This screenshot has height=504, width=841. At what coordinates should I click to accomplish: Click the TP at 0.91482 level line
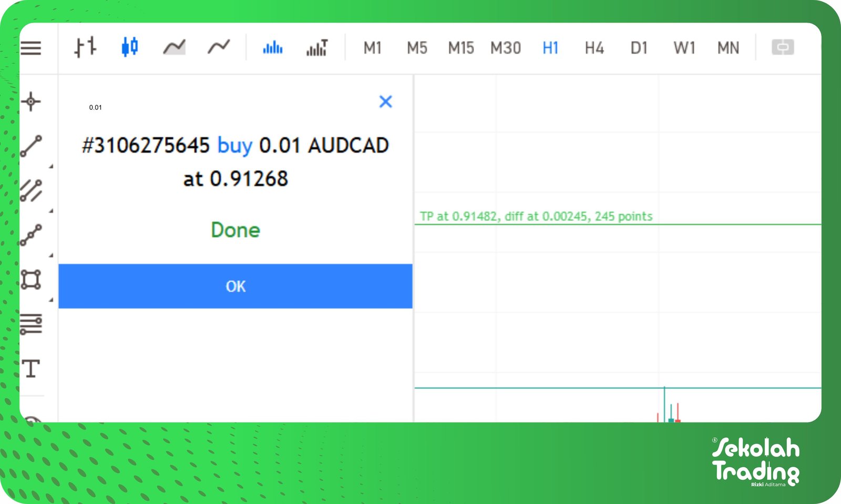click(x=618, y=224)
